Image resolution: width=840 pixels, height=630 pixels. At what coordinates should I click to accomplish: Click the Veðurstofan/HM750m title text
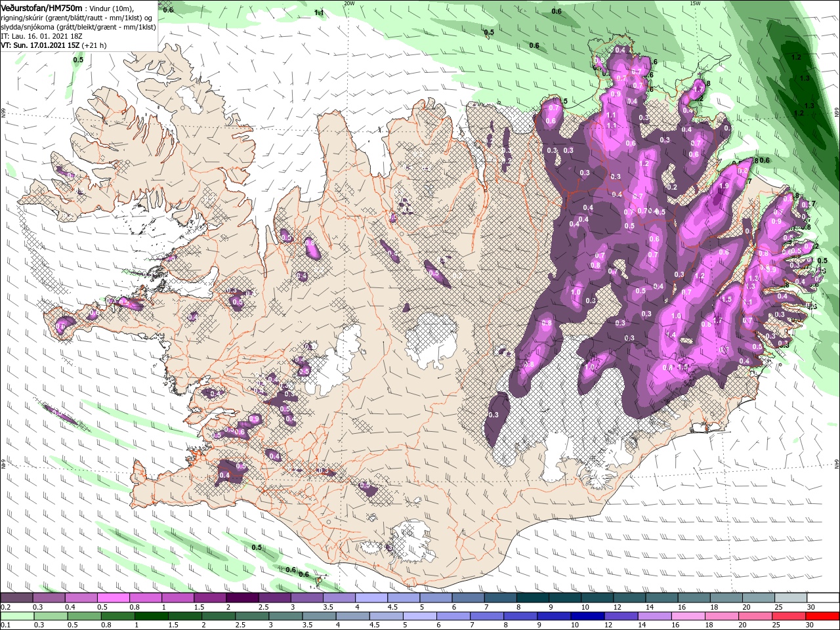pos(41,7)
